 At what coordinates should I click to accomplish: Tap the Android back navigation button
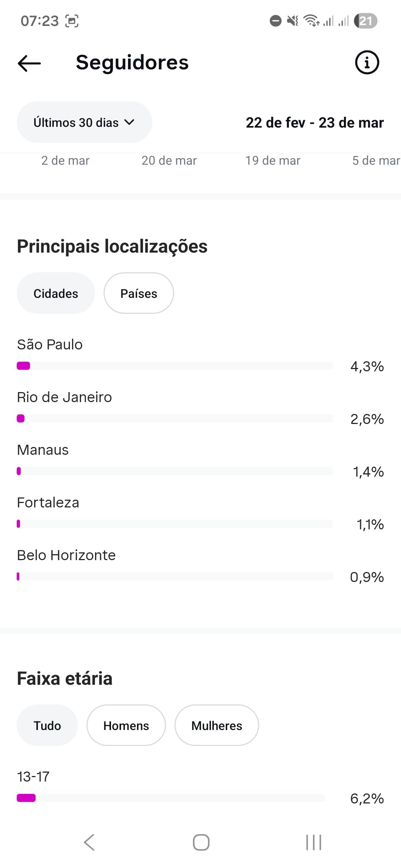[89, 842]
